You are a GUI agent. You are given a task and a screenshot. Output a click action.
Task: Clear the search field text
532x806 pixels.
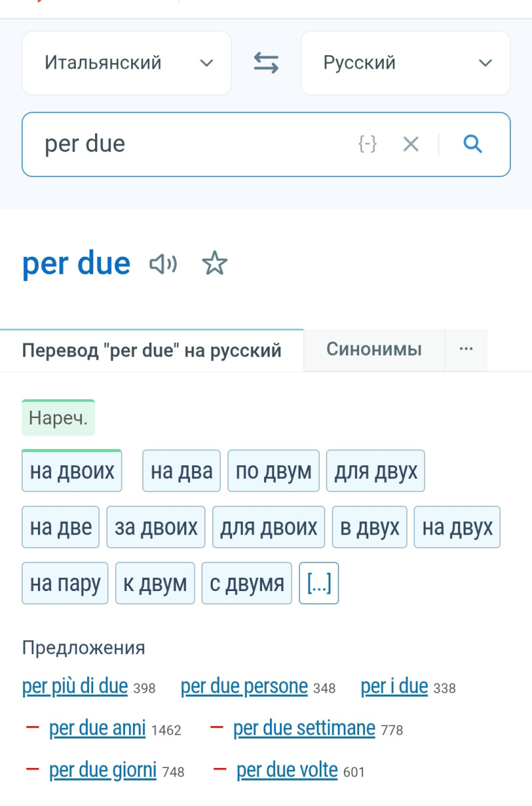point(411,144)
